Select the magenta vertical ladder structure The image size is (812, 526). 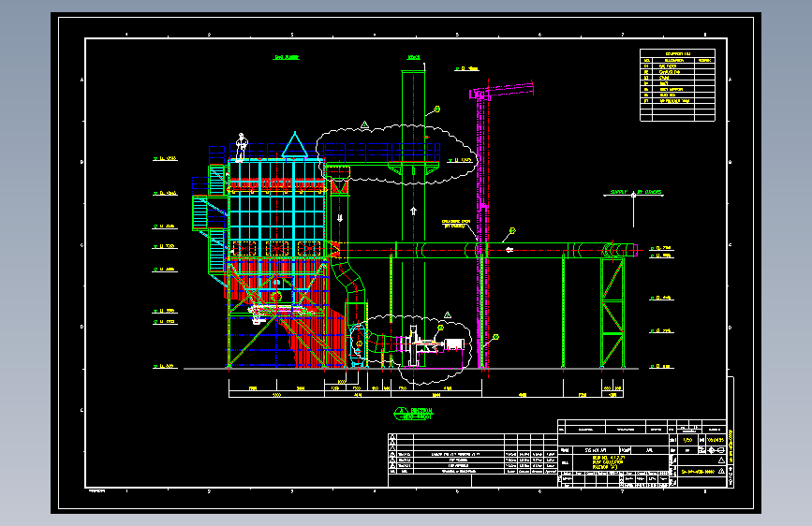(481, 227)
